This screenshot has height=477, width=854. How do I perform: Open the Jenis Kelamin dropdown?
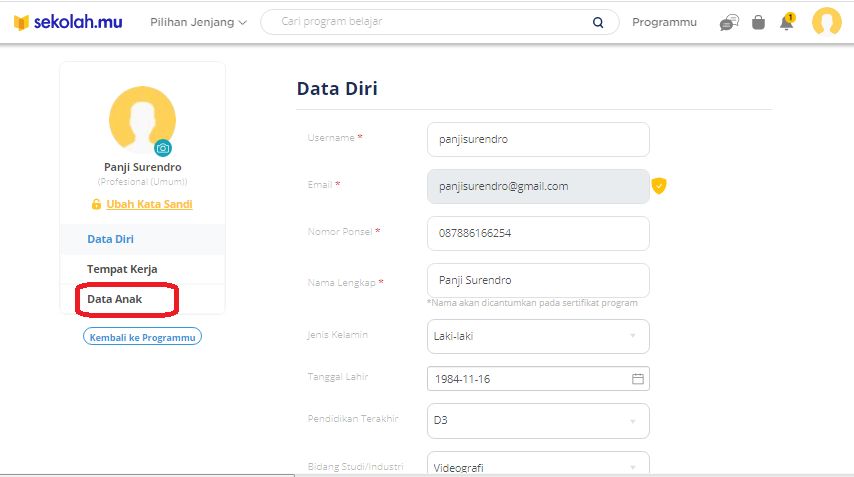[x=538, y=337]
